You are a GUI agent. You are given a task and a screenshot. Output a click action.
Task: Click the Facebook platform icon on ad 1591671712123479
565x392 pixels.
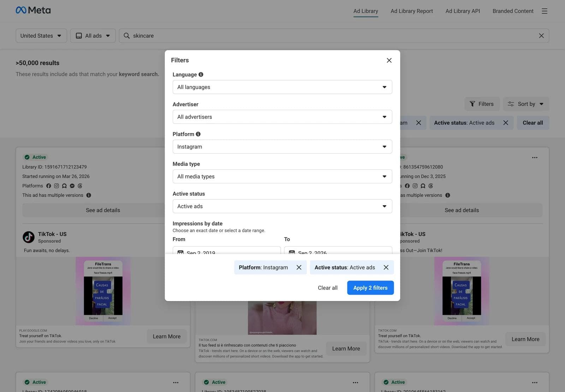click(x=49, y=186)
